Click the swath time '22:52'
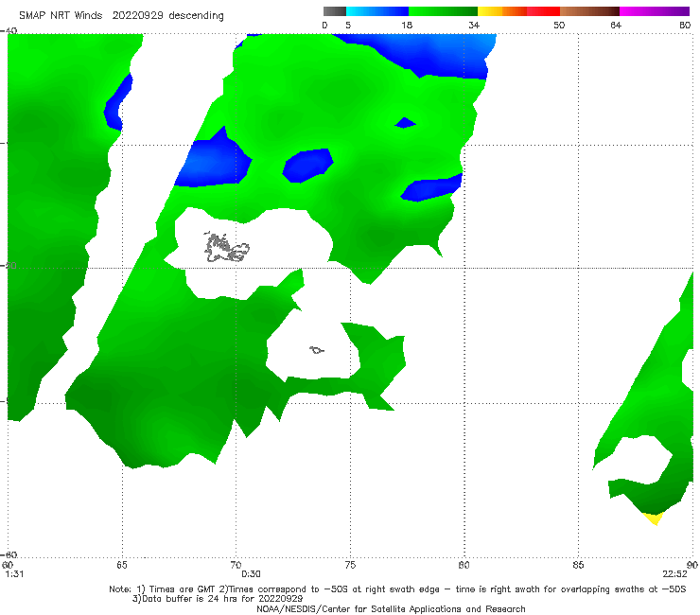 [x=674, y=574]
